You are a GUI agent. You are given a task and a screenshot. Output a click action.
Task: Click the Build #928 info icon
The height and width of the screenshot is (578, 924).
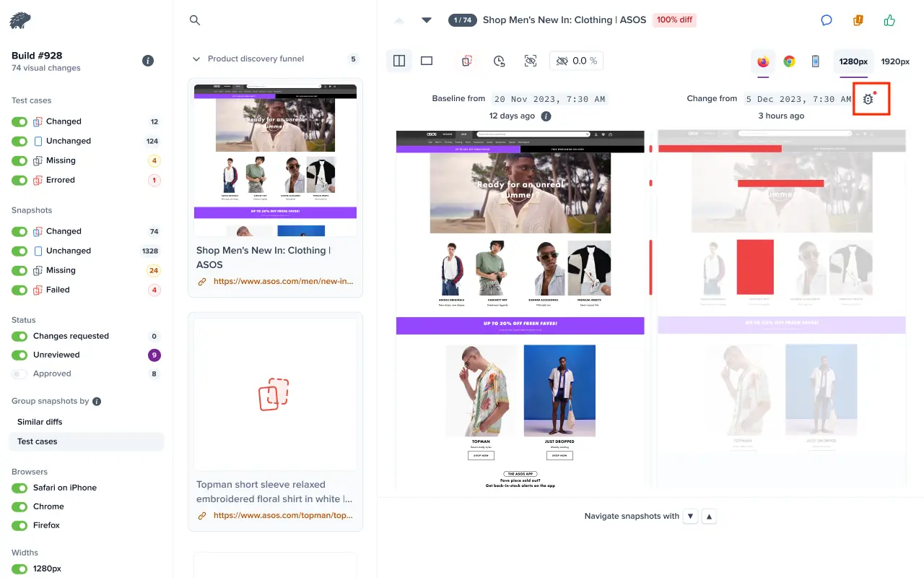(148, 61)
